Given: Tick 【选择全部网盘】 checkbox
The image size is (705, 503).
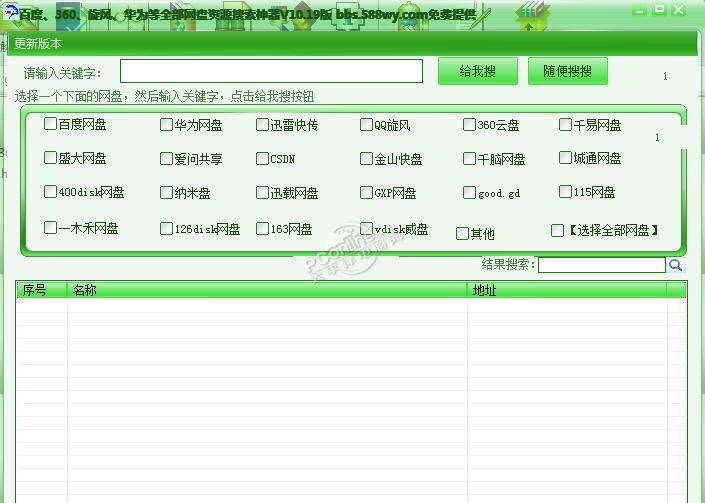Looking at the screenshot, I should tap(558, 231).
